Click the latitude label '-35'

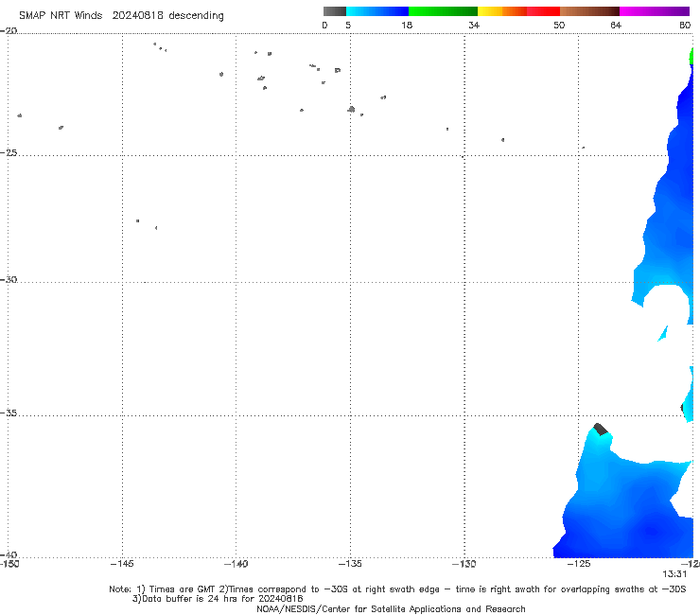9,413
